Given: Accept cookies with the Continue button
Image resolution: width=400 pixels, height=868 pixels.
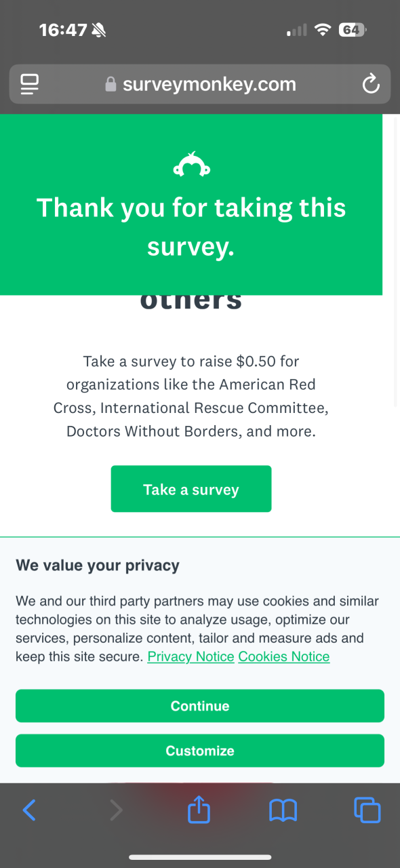Looking at the screenshot, I should click(200, 706).
